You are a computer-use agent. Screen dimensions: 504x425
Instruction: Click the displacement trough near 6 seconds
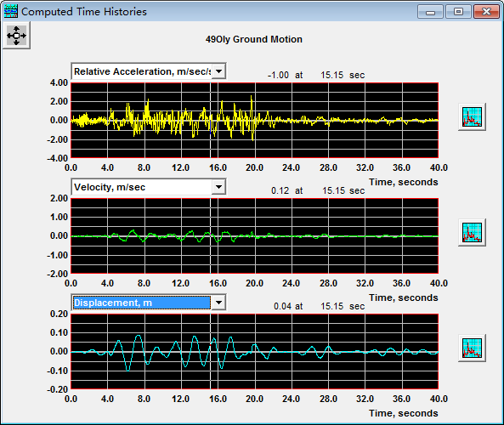[128, 371]
